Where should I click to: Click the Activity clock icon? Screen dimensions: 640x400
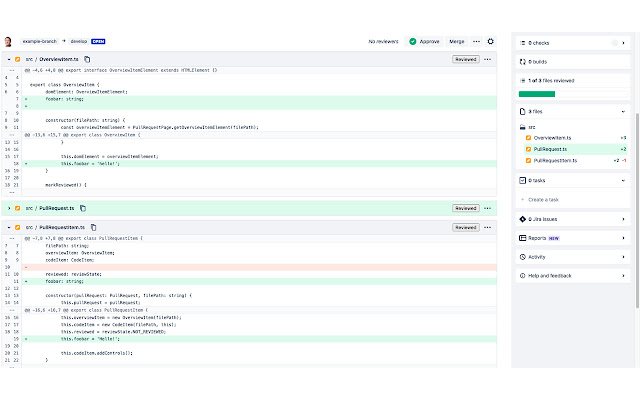point(522,257)
